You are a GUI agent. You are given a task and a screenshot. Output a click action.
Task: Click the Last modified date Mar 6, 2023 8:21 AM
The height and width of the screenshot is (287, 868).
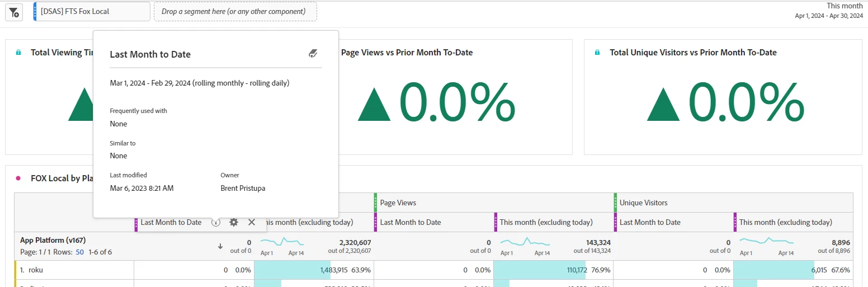coord(141,188)
